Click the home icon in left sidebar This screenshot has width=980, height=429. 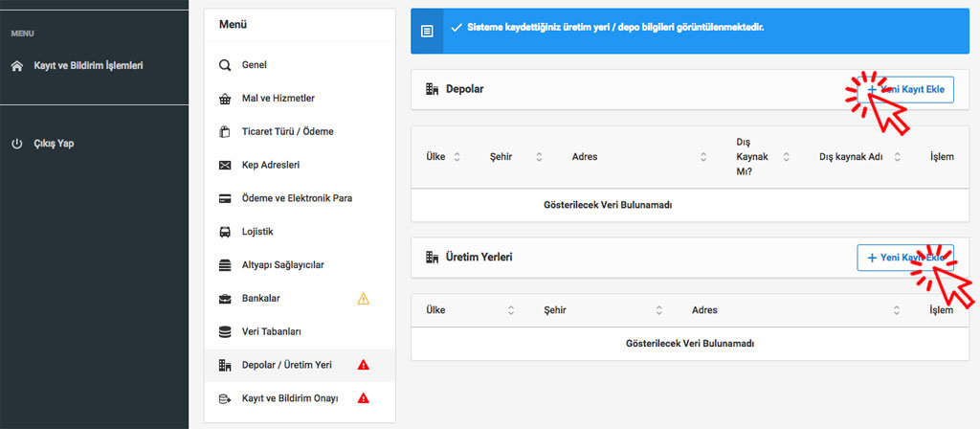[x=16, y=66]
